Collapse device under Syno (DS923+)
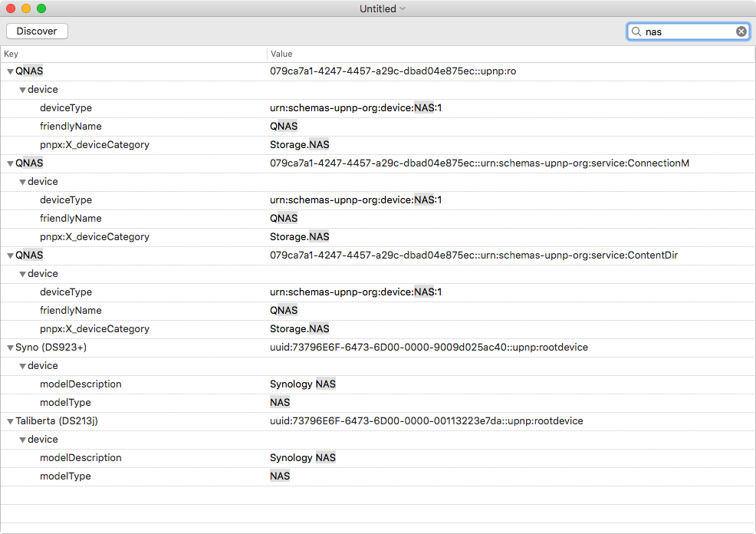This screenshot has width=756, height=534. click(22, 366)
